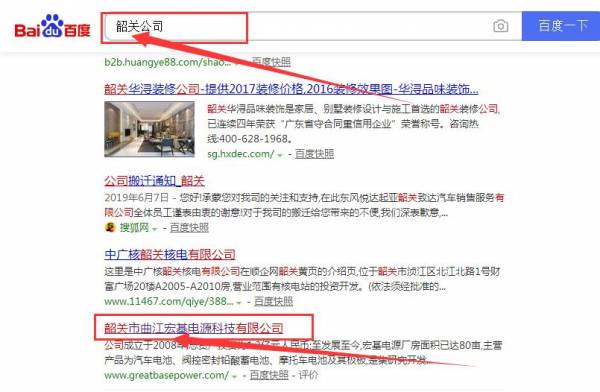Click the Sohu favicon icon
Screen dimensions: 600x392
click(x=110, y=227)
